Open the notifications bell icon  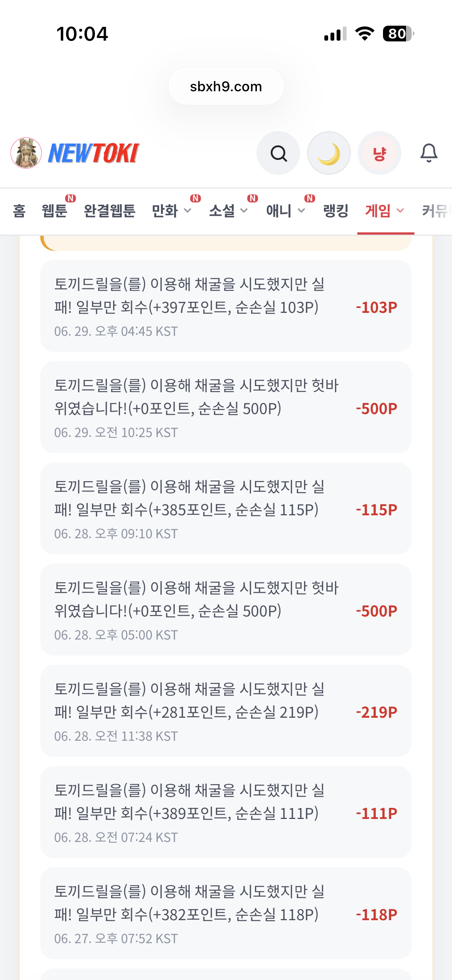(x=429, y=153)
